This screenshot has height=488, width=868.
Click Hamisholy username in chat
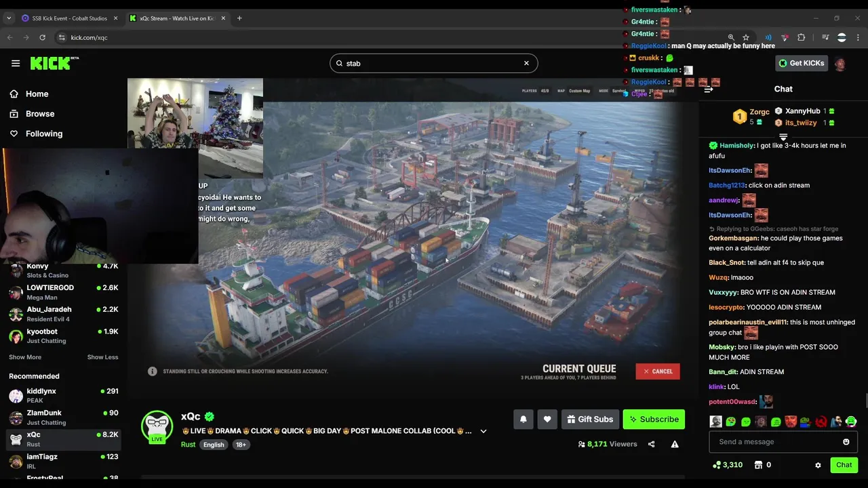(x=736, y=146)
